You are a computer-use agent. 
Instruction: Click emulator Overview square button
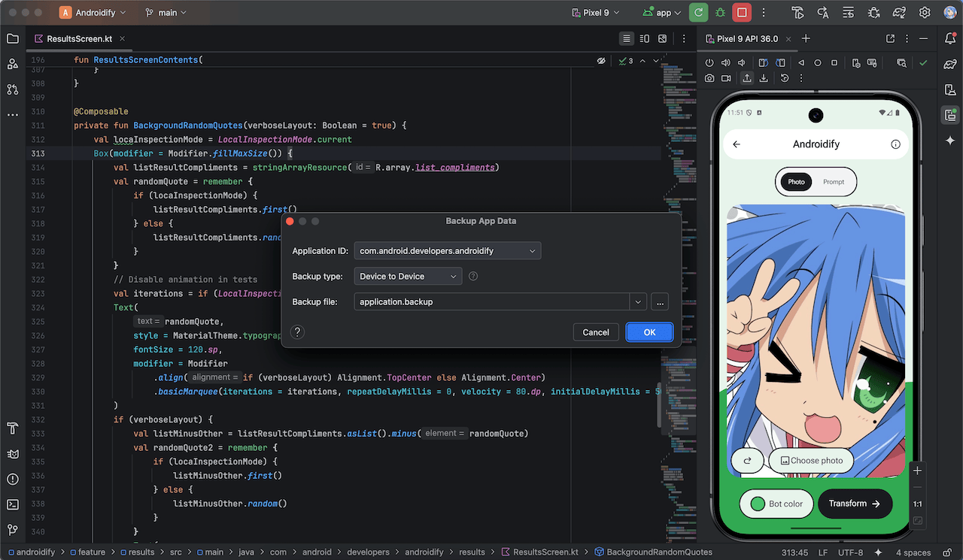pos(835,63)
